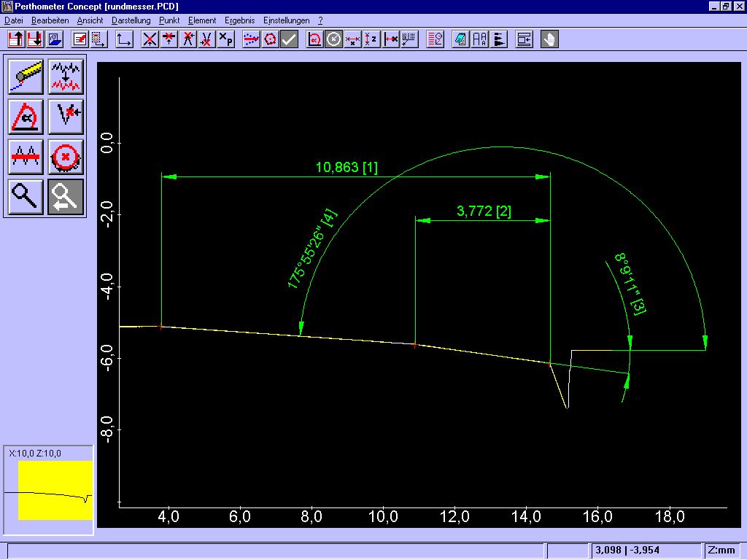The image size is (747, 560).
Task: Open the Ergebnis menu
Action: [239, 20]
